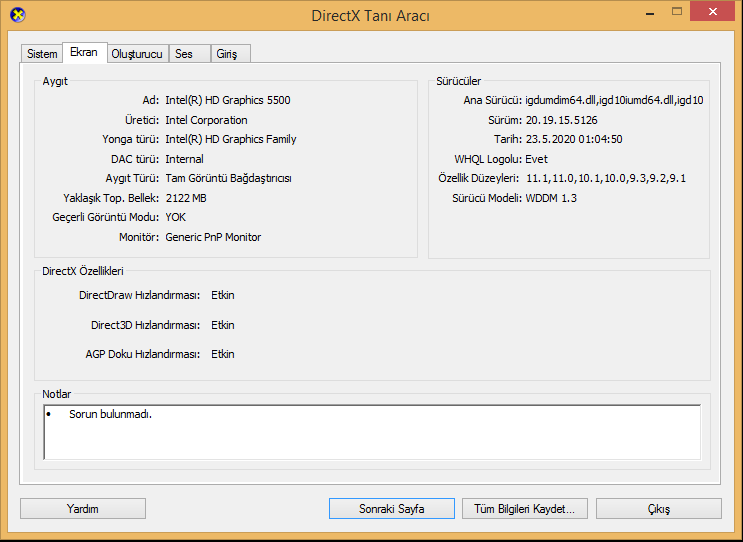This screenshot has height=542, width=743.
Task: Click the 'Intel Corporation' manufacturer value
Action: (206, 120)
